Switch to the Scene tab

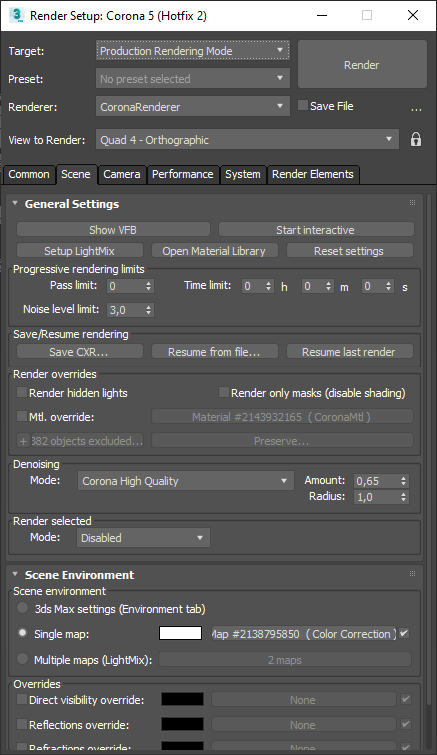coord(76,174)
